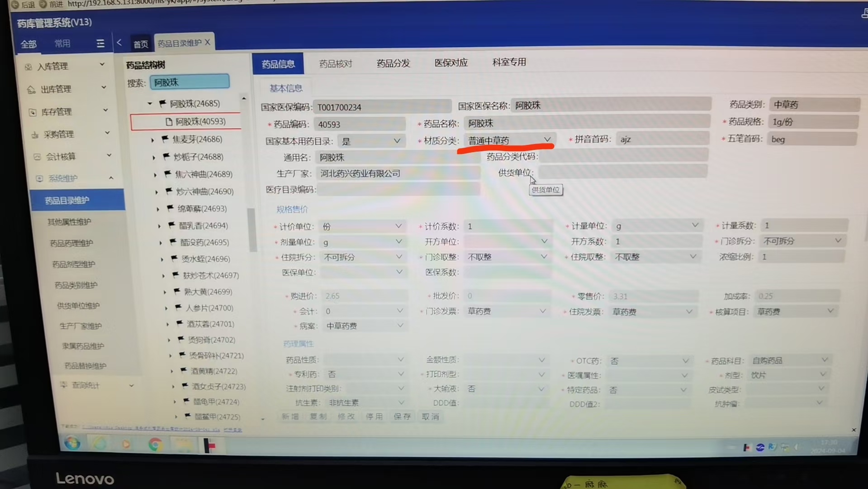Click the 库存管理 sidebar icon

(x=33, y=112)
